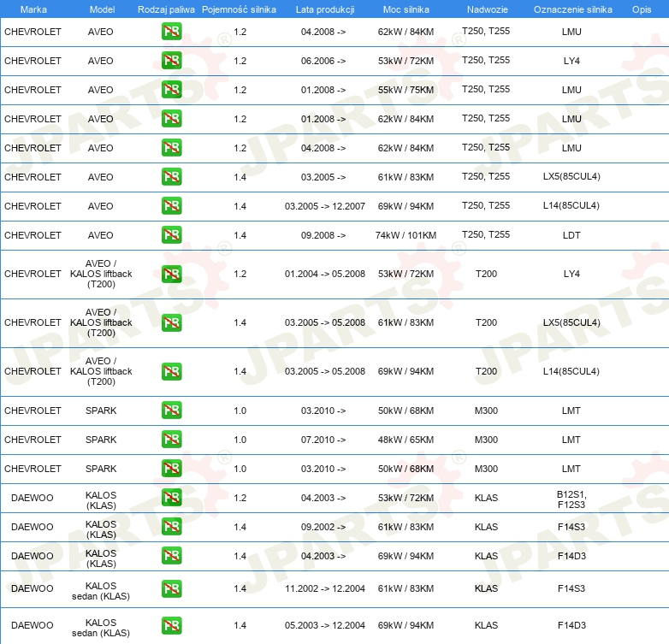Click the fuel icon in the AVEO 01.2008 62kW / 84KM row
The width and height of the screenshot is (669, 644).
click(x=171, y=119)
